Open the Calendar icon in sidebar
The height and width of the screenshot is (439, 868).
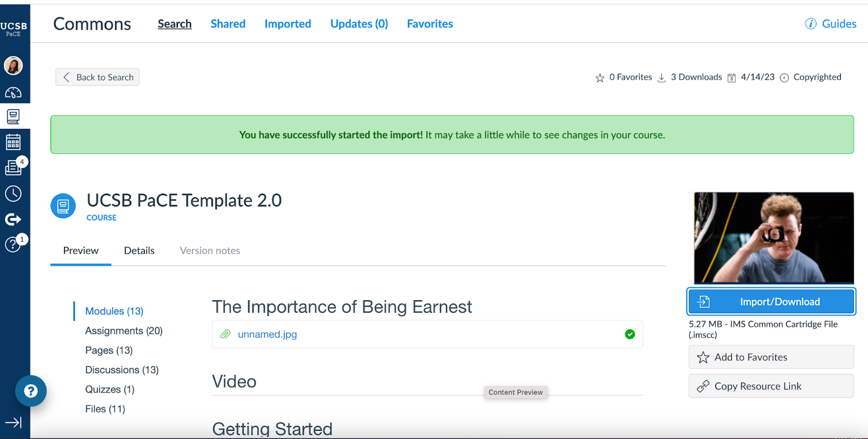13,142
